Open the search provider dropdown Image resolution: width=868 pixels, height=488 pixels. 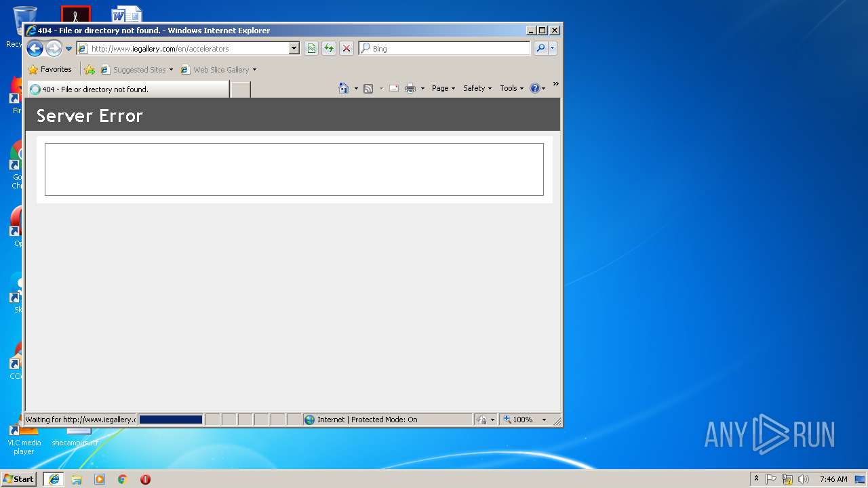coord(553,48)
